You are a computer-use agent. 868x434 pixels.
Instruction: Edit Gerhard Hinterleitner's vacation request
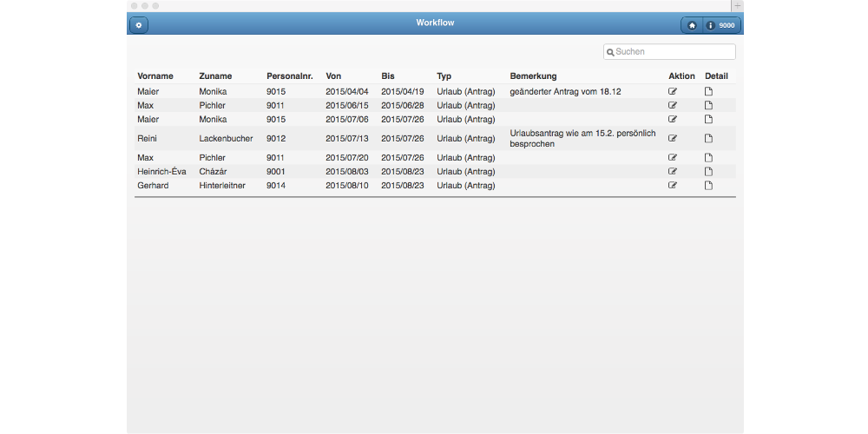pyautogui.click(x=673, y=185)
